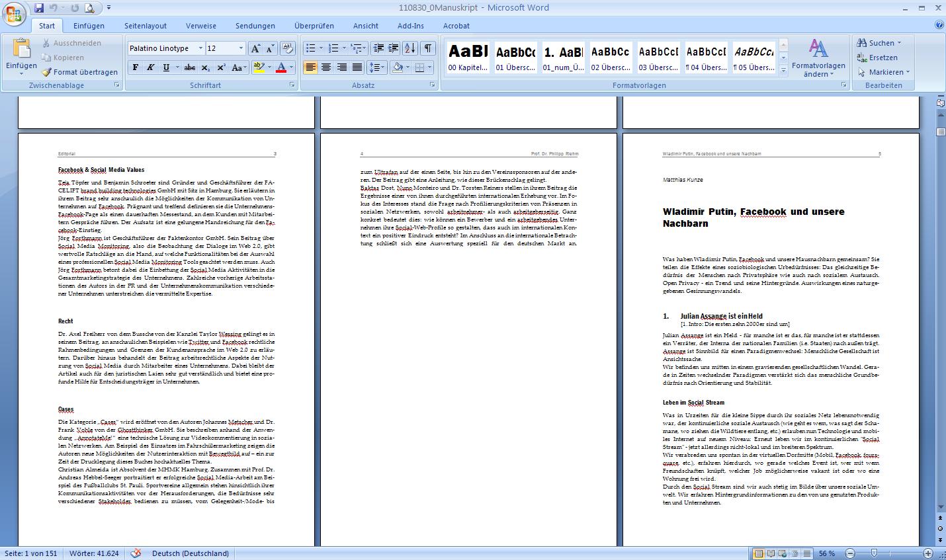Open the Seitenlayout tab
The image size is (946, 560).
tap(146, 26)
